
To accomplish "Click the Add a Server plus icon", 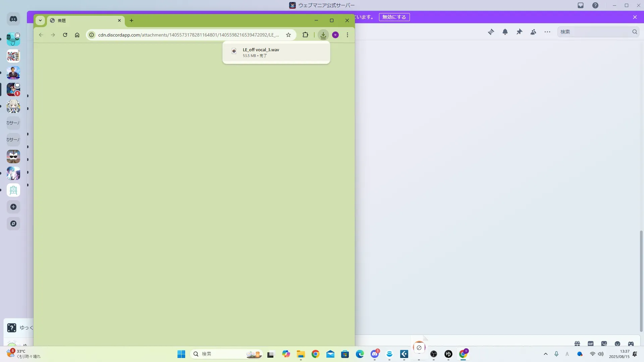I will pyautogui.click(x=13, y=207).
